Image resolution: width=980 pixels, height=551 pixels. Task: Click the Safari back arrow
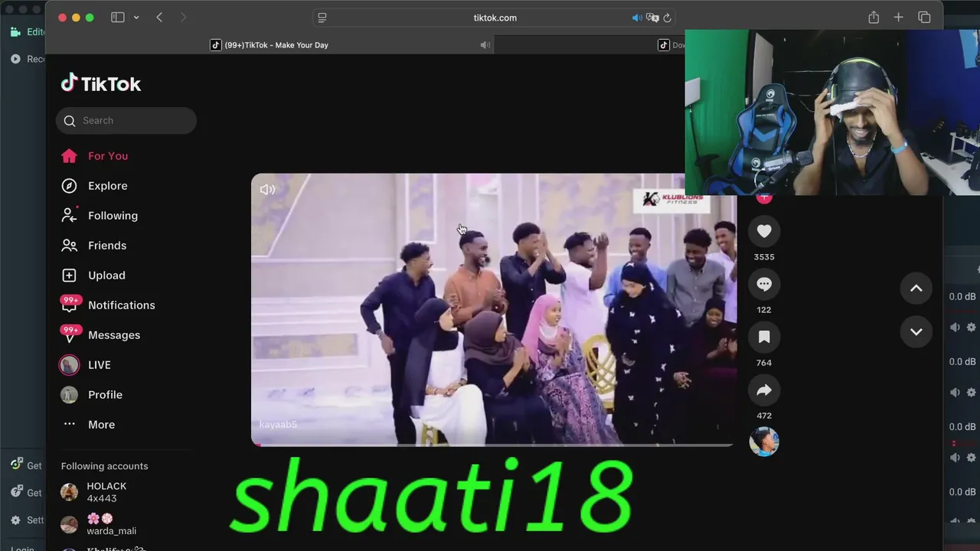tap(159, 18)
